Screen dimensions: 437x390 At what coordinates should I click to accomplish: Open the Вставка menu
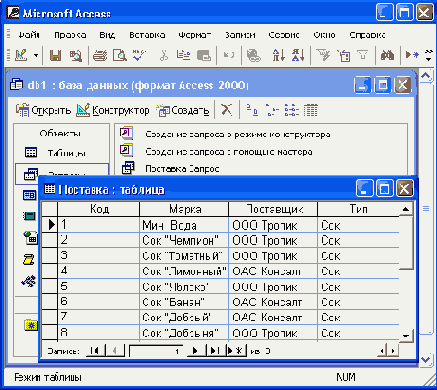147,35
